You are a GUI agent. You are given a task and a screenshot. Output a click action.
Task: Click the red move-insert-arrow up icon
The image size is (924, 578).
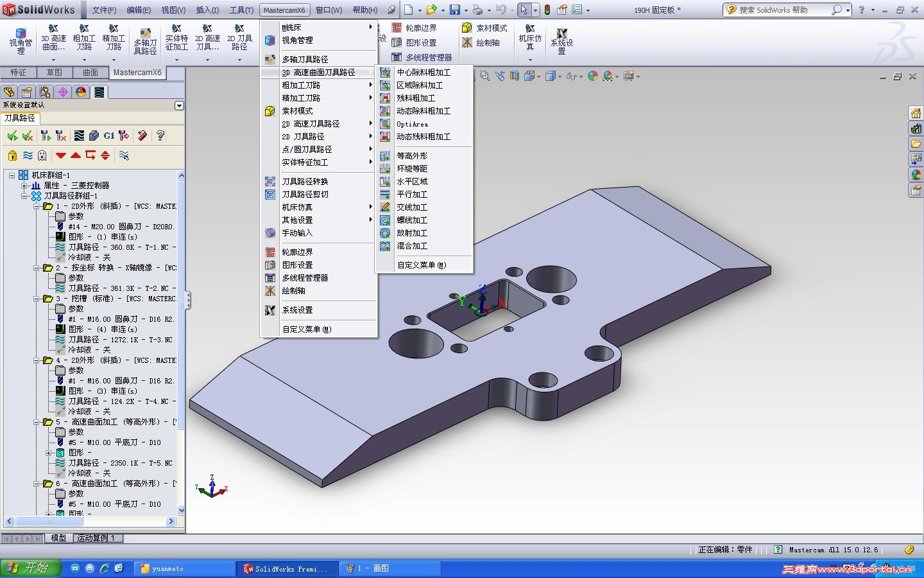click(76, 155)
